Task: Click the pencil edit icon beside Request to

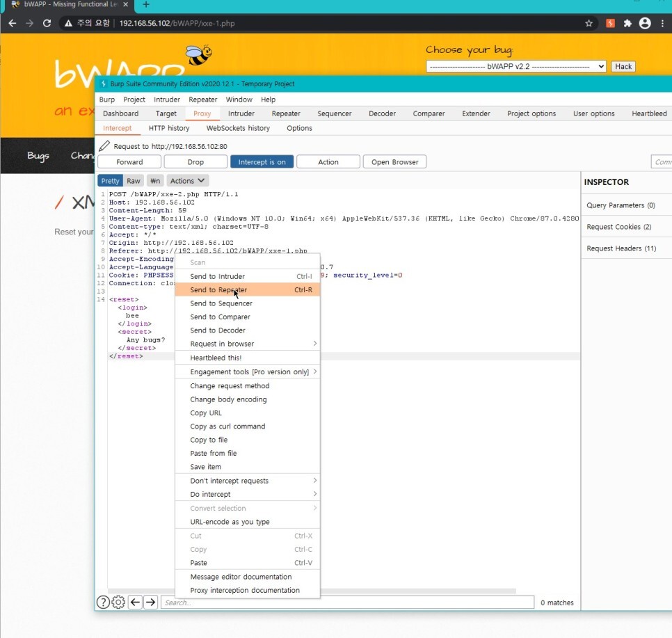Action: point(104,146)
